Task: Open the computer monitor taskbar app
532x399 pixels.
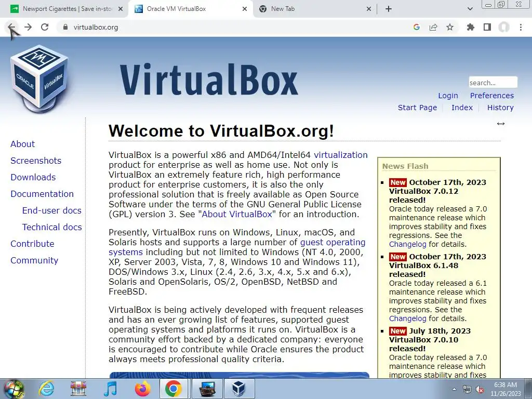Action: (x=207, y=389)
